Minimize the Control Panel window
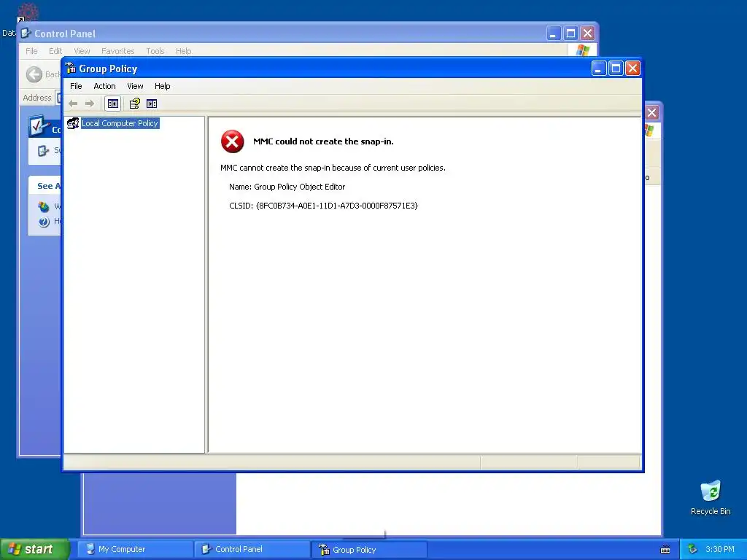 (x=553, y=34)
